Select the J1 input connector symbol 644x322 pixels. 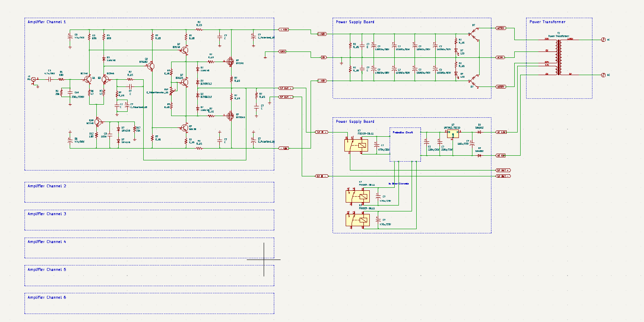(x=34, y=79)
